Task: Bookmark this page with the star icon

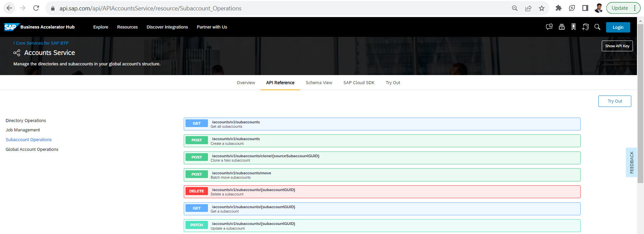Action: pyautogui.click(x=542, y=8)
